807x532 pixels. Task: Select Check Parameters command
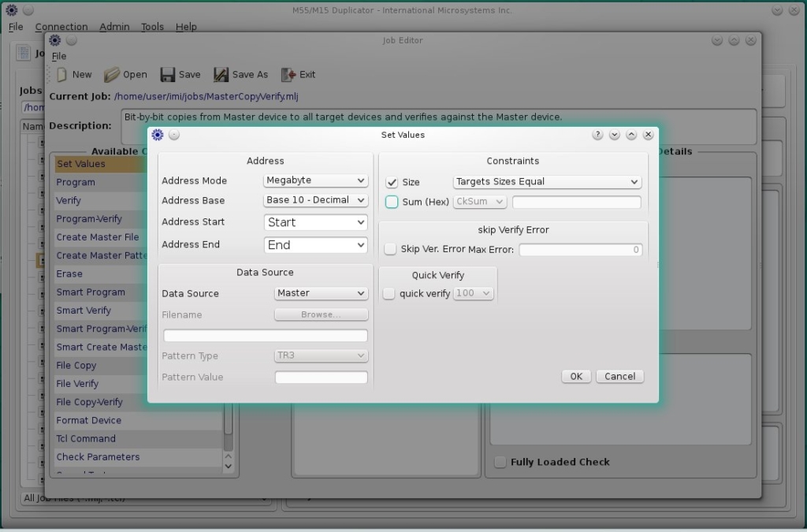[139, 457]
